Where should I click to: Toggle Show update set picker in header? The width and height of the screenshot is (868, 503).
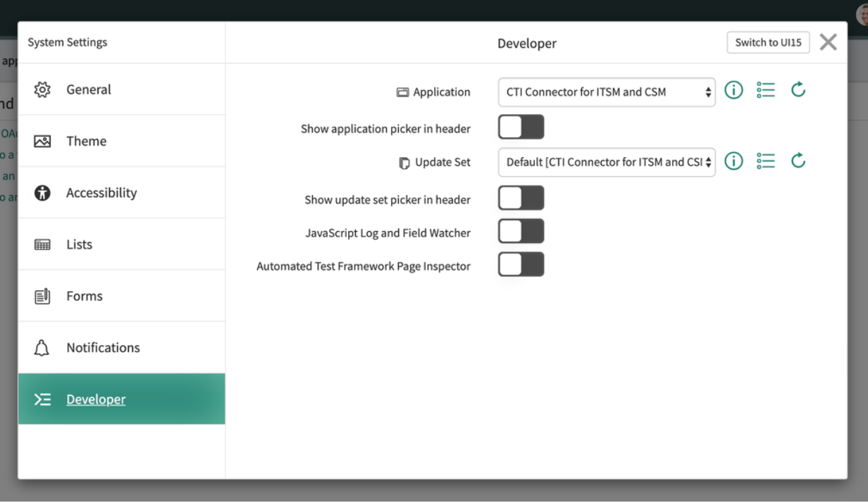pos(521,197)
